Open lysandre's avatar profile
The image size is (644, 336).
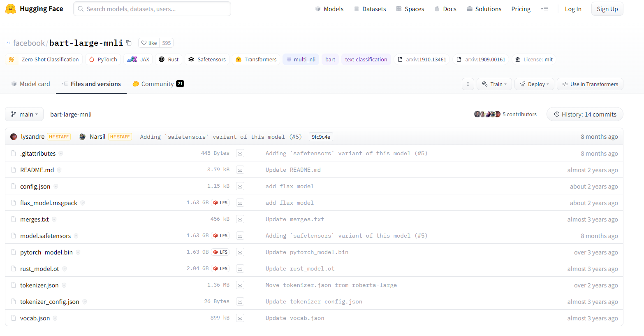[x=14, y=137]
